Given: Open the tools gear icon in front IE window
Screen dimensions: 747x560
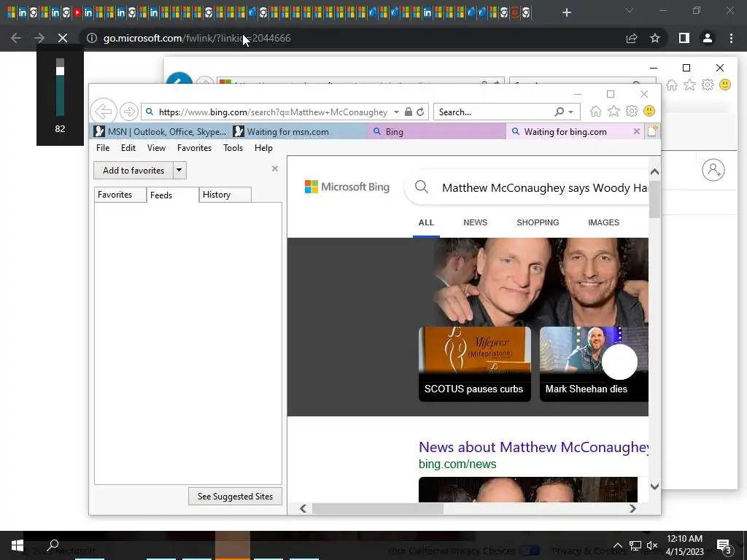Looking at the screenshot, I should [x=632, y=112].
